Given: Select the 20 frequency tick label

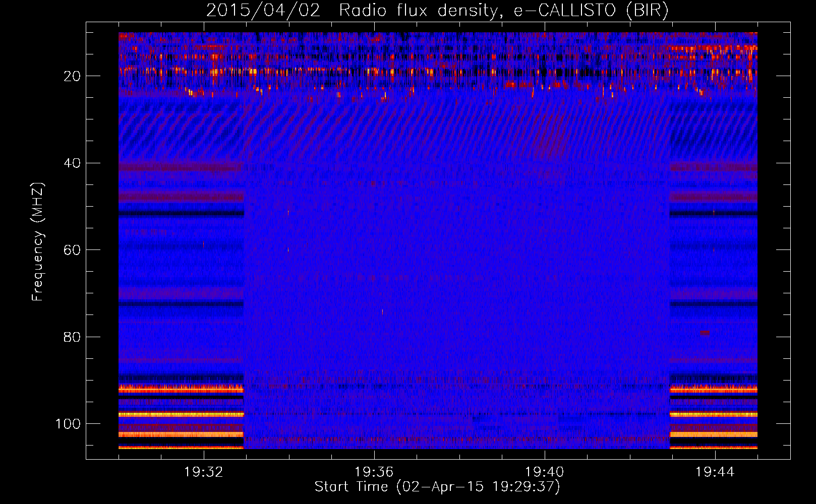Looking at the screenshot, I should pyautogui.click(x=72, y=76).
